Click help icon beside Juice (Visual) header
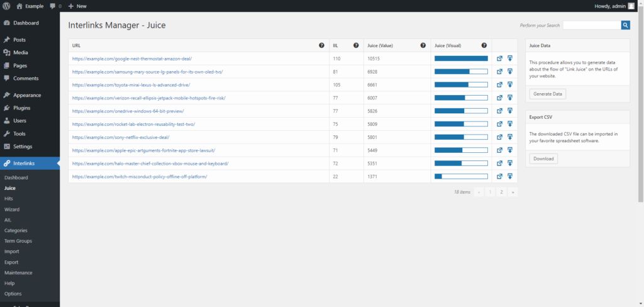This screenshot has width=644, height=307. 484,46
